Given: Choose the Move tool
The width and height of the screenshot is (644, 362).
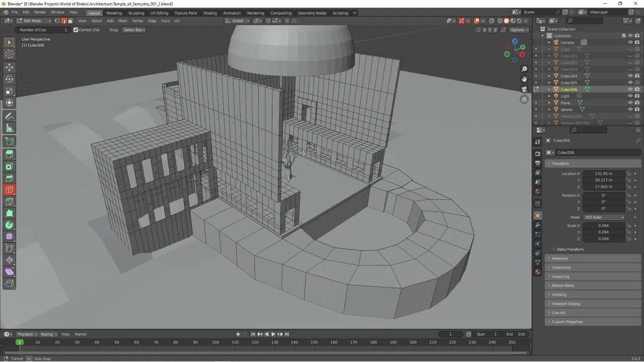Looking at the screenshot, I should [x=10, y=67].
